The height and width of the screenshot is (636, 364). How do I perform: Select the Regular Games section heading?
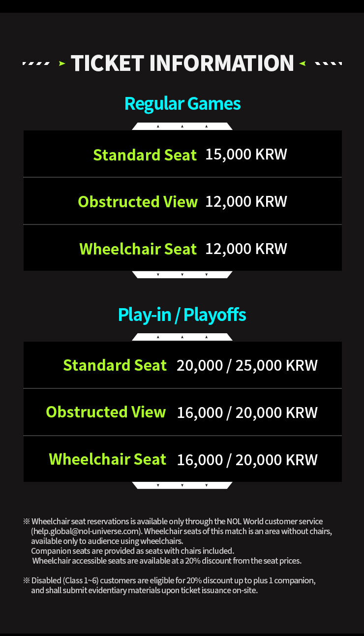[x=182, y=104]
